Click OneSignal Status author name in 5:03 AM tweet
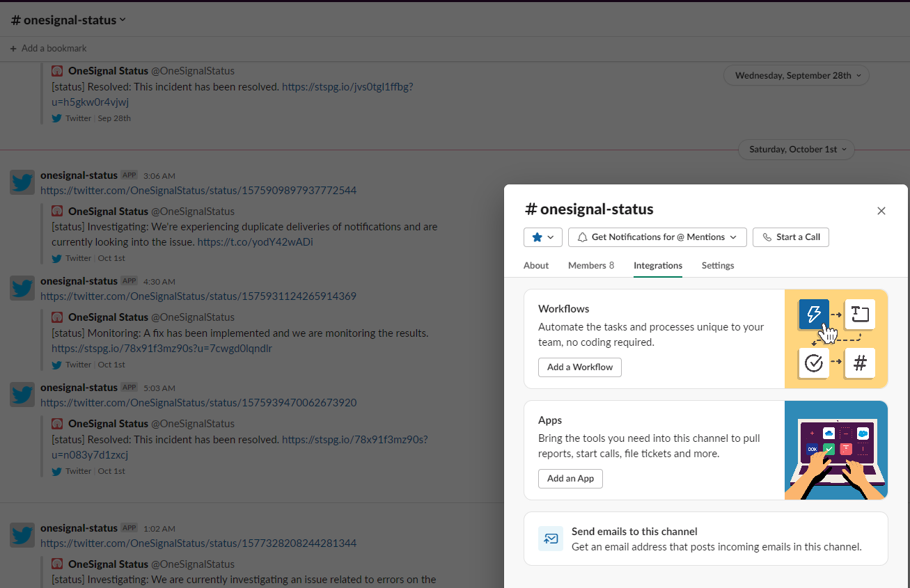This screenshot has width=910, height=588. 108,423
